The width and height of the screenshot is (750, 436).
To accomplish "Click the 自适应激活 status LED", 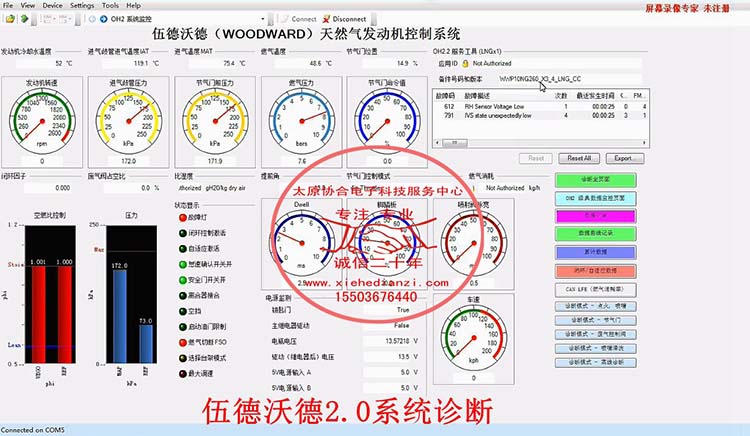I will coord(183,249).
